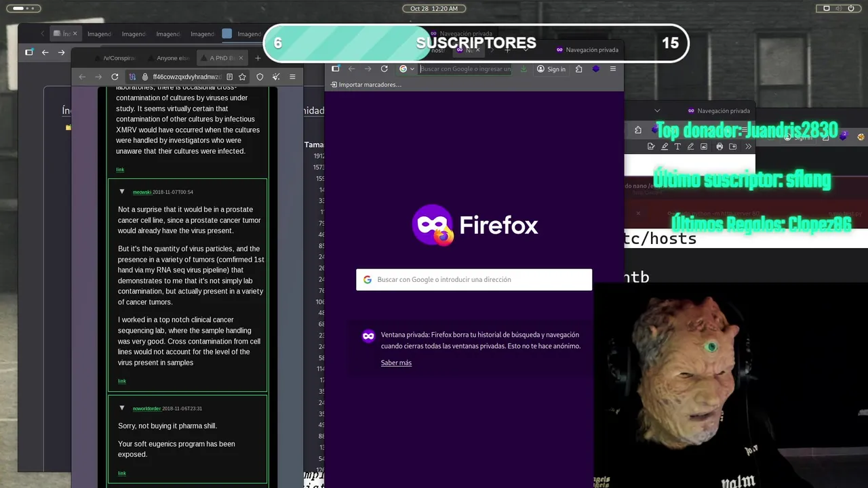Open a new tab in private window
The width and height of the screenshot is (868, 488).
[x=507, y=49]
